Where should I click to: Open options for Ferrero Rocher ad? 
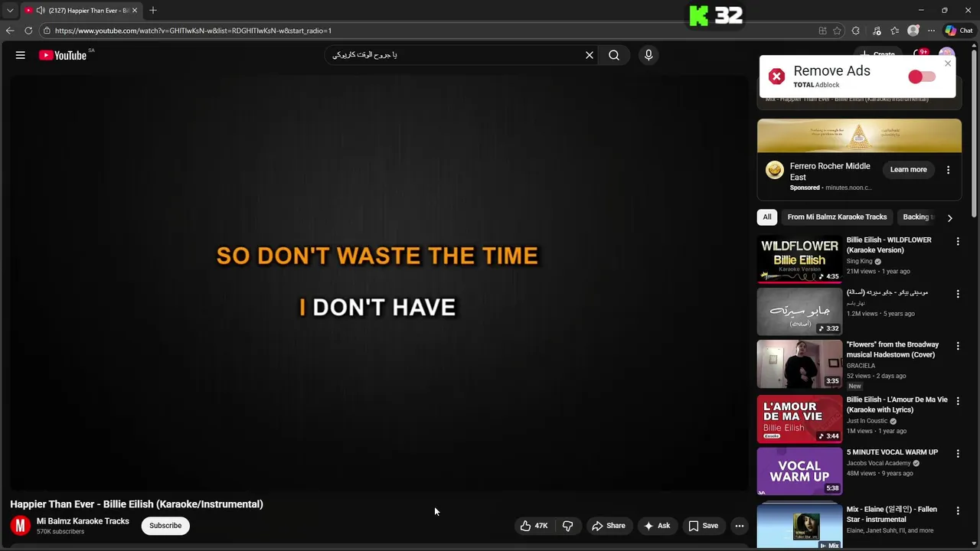click(x=948, y=170)
